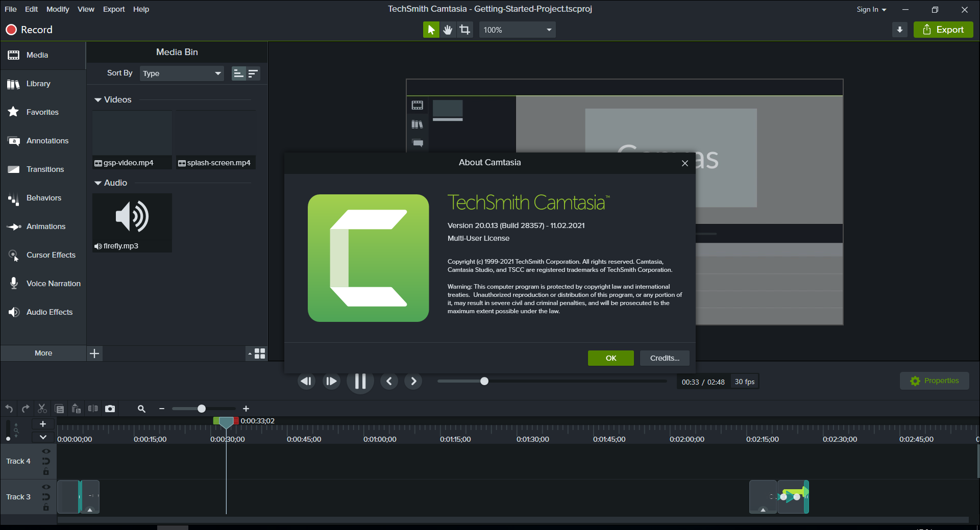Open the Behaviors tab
This screenshot has height=530, width=980.
point(43,198)
